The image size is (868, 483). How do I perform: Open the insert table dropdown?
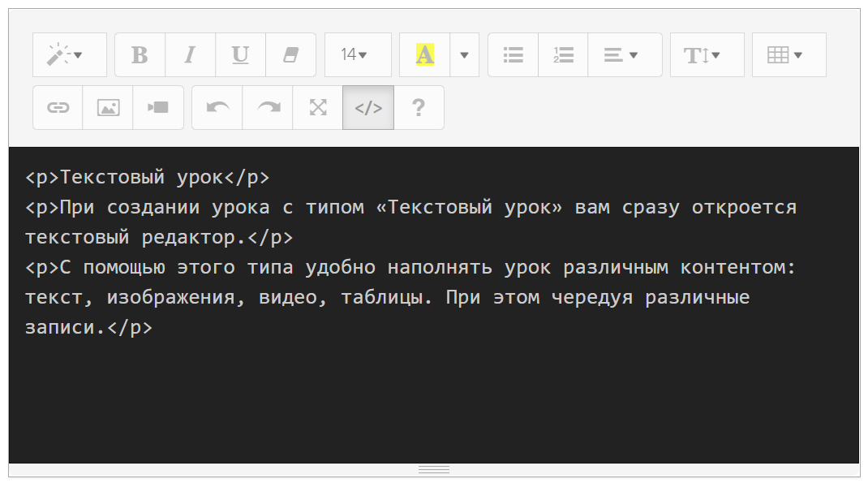789,55
